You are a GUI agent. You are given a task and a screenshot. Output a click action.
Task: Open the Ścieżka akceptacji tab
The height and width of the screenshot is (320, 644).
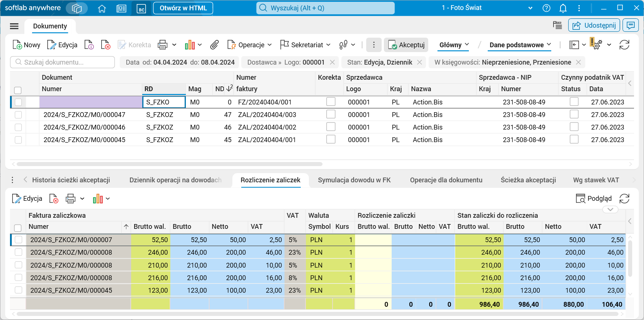click(528, 180)
